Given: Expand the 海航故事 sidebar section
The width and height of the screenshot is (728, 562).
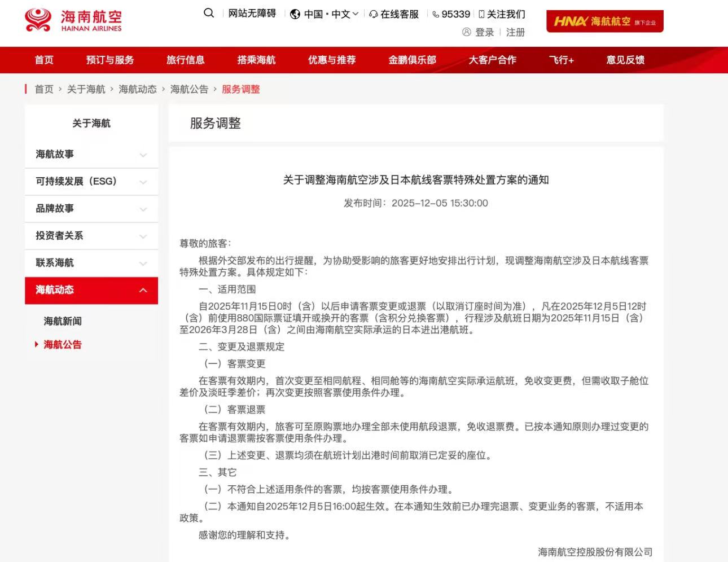Looking at the screenshot, I should pos(143,155).
